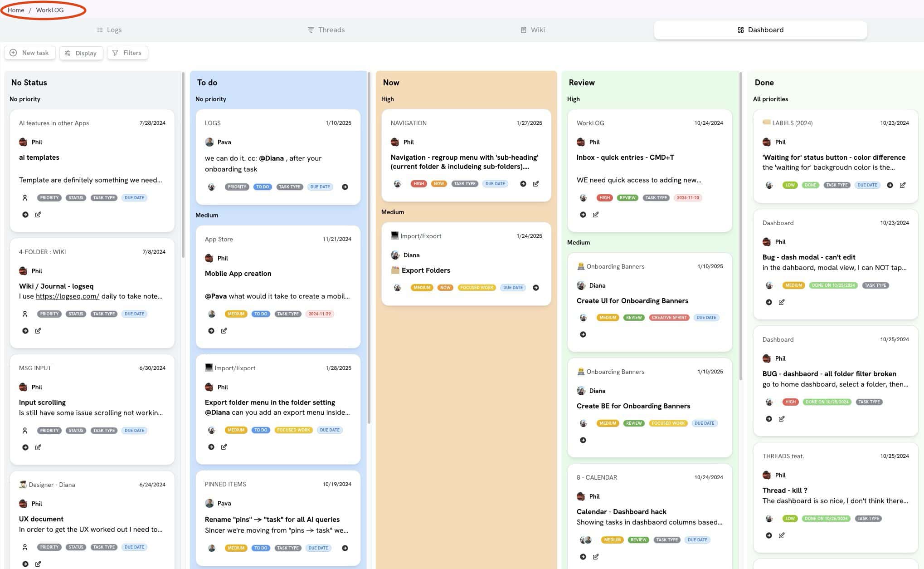Click Diana's avatar on the 'Export Folders' card
Screen dimensions: 924x569
pyautogui.click(x=395, y=255)
